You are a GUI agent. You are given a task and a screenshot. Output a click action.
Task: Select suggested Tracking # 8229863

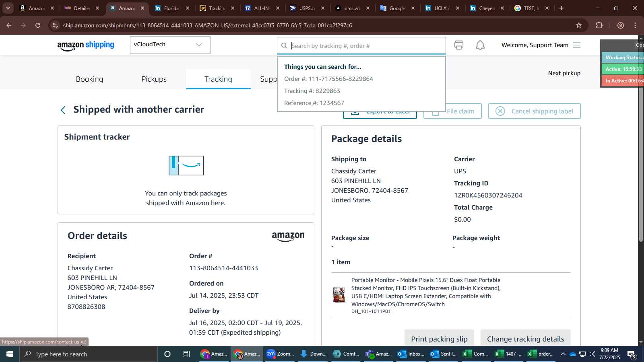[312, 91]
